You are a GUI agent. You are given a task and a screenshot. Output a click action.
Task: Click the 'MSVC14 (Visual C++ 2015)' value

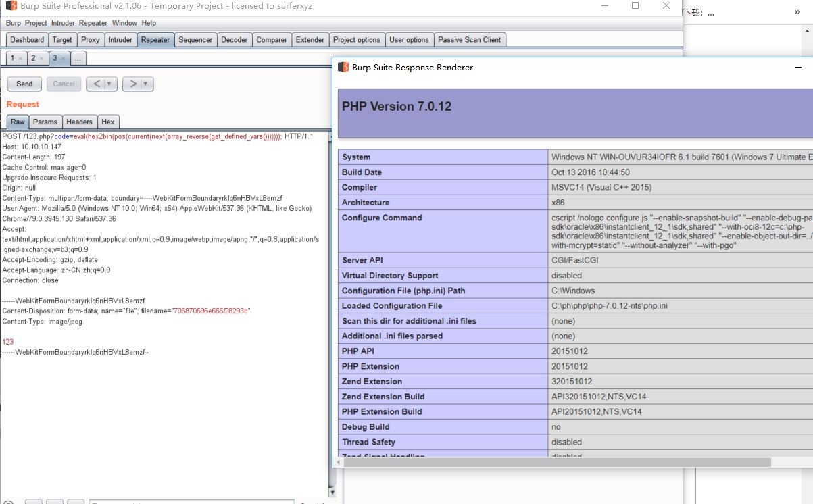pyautogui.click(x=601, y=187)
